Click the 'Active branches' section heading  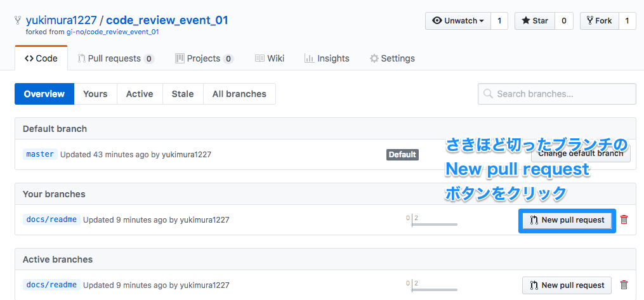[x=58, y=259]
